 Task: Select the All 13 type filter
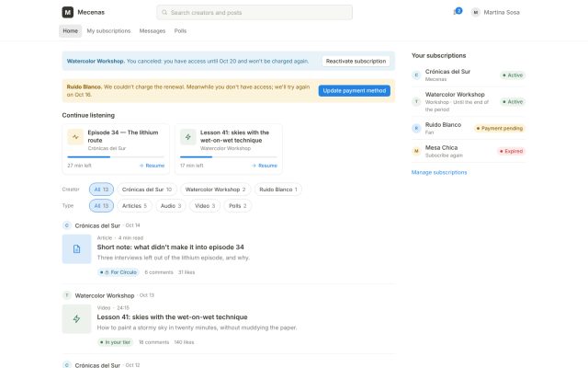(101, 206)
